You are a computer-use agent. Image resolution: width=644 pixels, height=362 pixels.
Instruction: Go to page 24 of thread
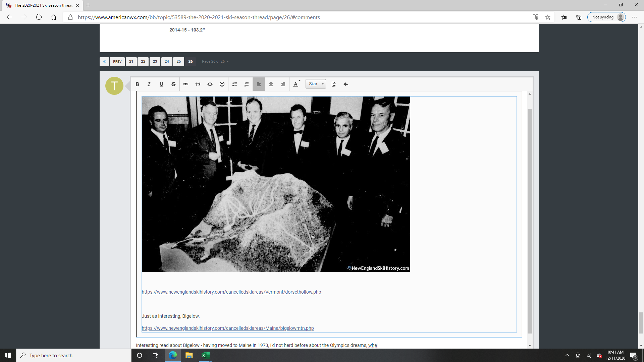pos(167,61)
